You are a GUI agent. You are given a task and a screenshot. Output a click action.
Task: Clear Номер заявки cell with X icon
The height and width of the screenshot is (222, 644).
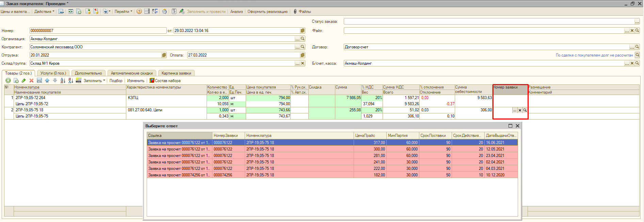[x=520, y=110]
